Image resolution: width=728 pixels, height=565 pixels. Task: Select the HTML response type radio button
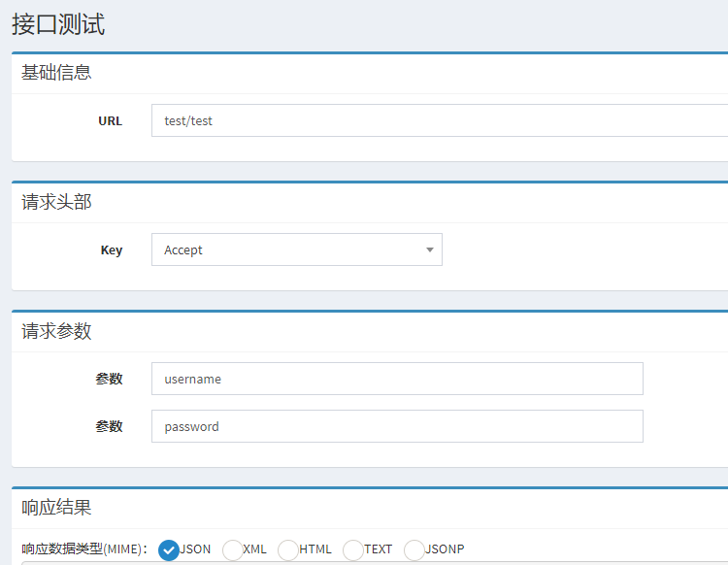288,550
